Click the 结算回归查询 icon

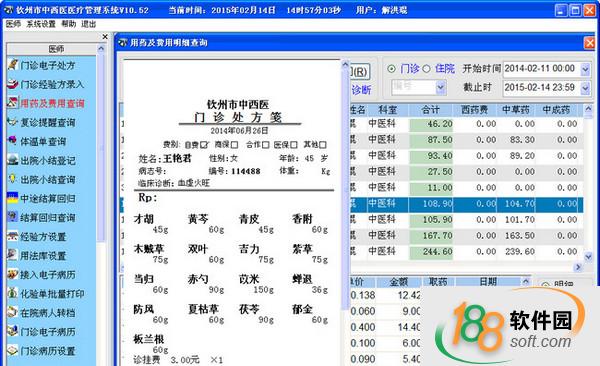(x=13, y=217)
